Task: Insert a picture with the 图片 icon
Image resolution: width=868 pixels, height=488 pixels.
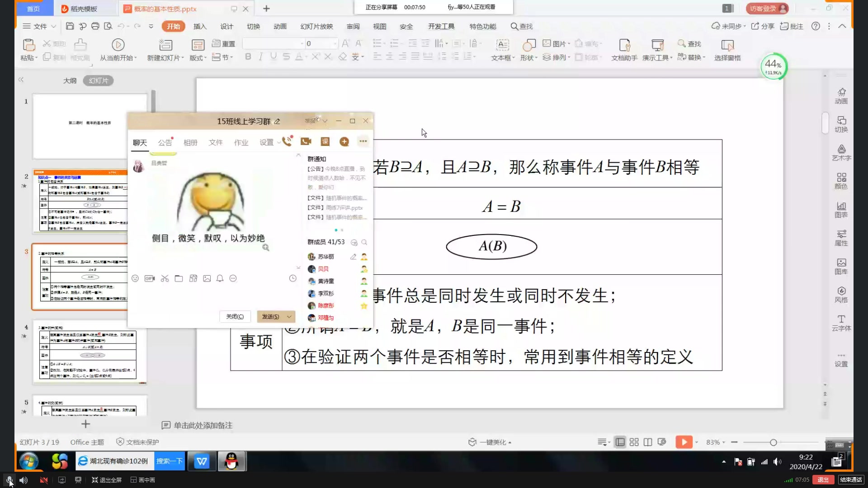Action: click(555, 43)
